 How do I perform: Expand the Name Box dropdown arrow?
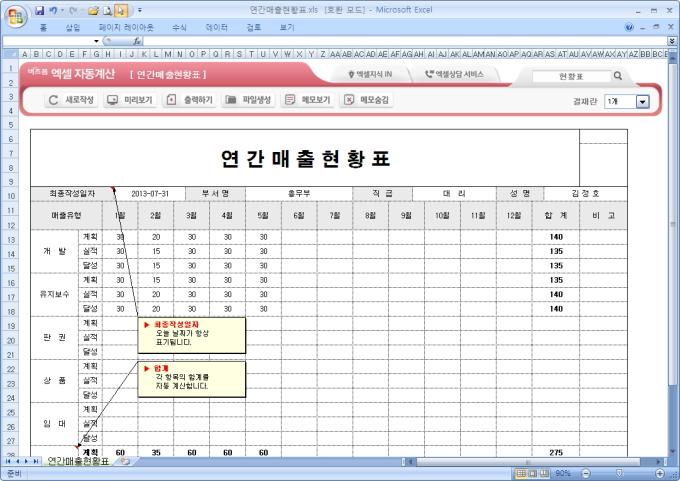pos(96,41)
